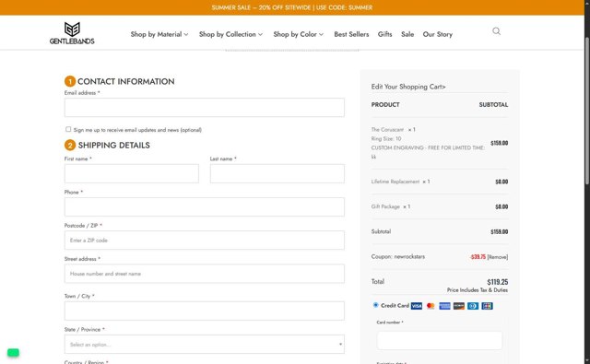Click the JCB card icon

pos(487,306)
